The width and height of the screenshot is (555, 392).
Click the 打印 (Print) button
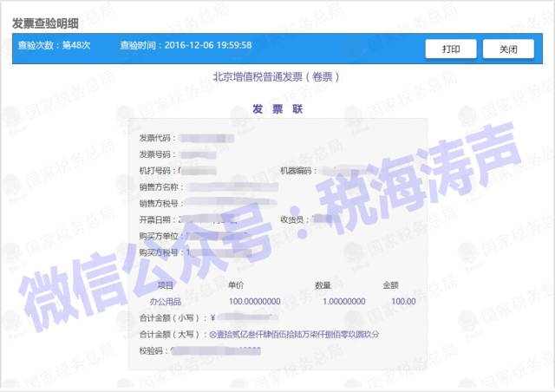coord(451,49)
